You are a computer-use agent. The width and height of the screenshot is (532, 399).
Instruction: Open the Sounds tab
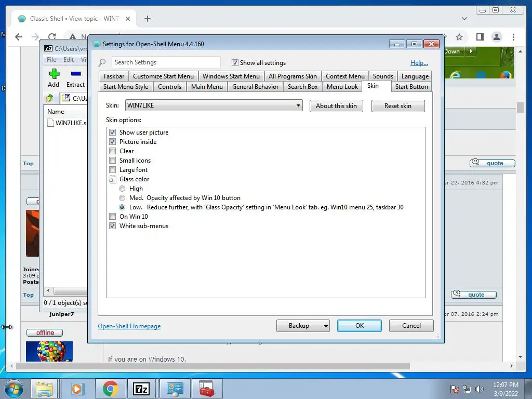click(x=383, y=76)
